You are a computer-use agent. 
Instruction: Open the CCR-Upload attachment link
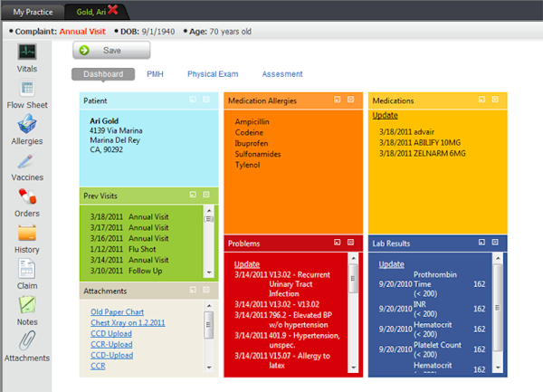pyautogui.click(x=111, y=344)
